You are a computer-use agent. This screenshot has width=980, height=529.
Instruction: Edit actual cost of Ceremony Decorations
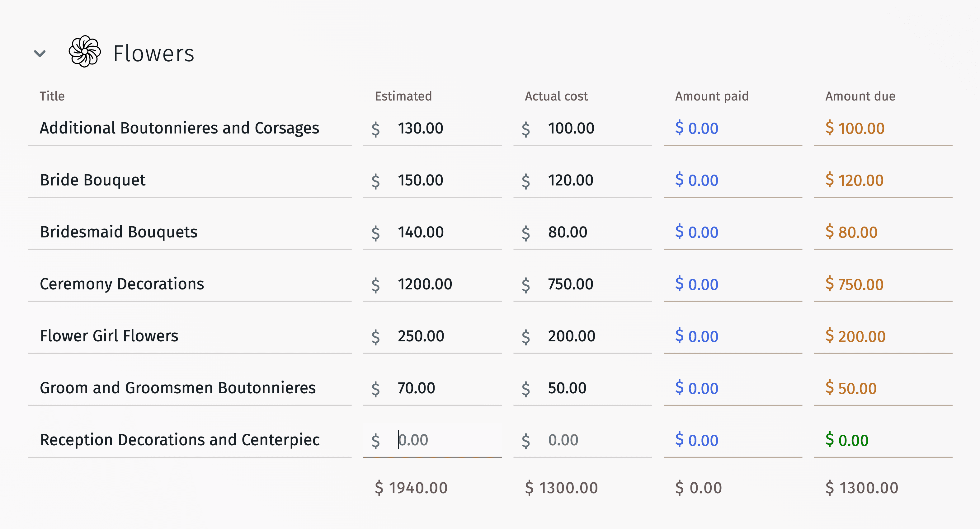click(x=570, y=284)
